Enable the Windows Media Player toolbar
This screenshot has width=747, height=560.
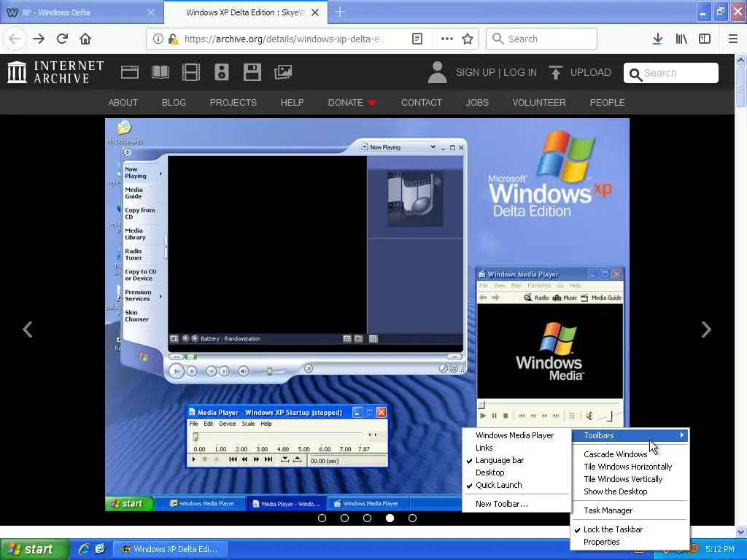516,435
